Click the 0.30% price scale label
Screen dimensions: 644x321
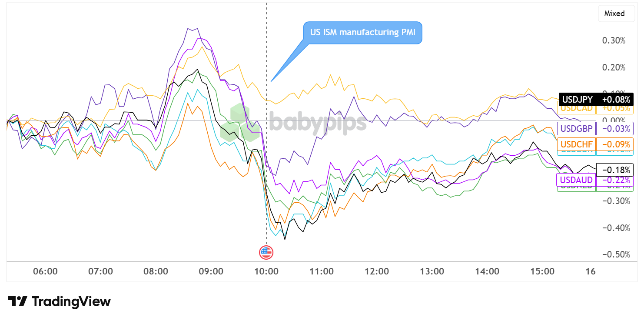[x=614, y=40]
